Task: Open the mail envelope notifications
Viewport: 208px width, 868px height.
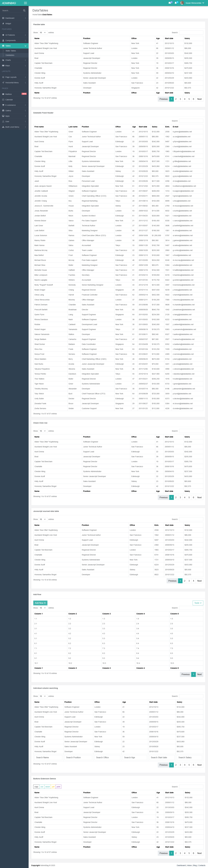Action: (170, 3)
